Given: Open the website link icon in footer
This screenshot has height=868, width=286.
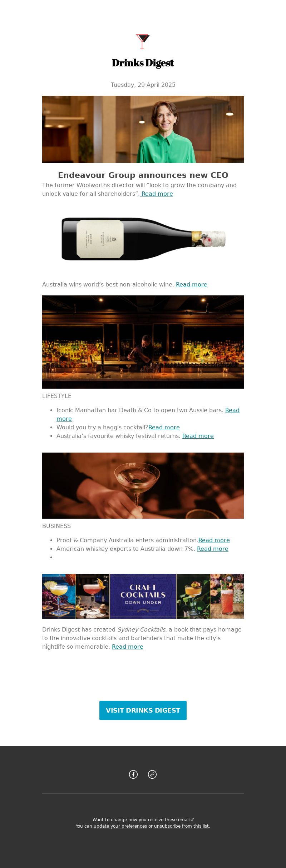Looking at the screenshot, I should (x=152, y=774).
